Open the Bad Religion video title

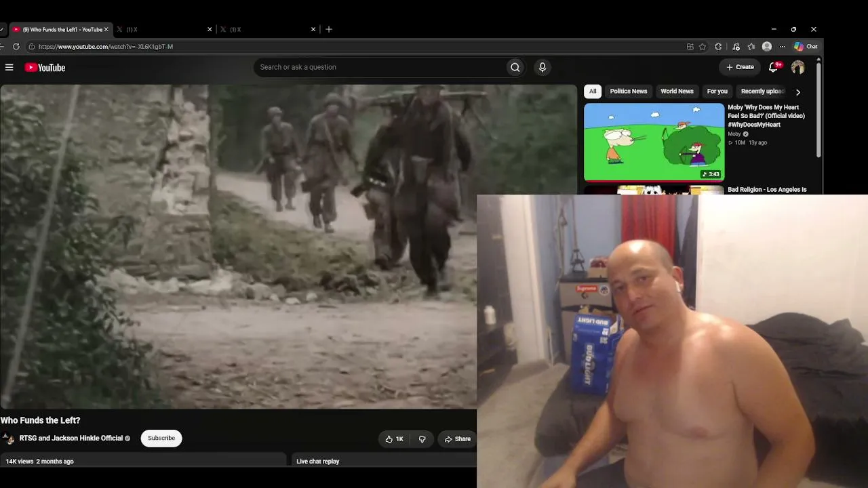[x=767, y=190]
